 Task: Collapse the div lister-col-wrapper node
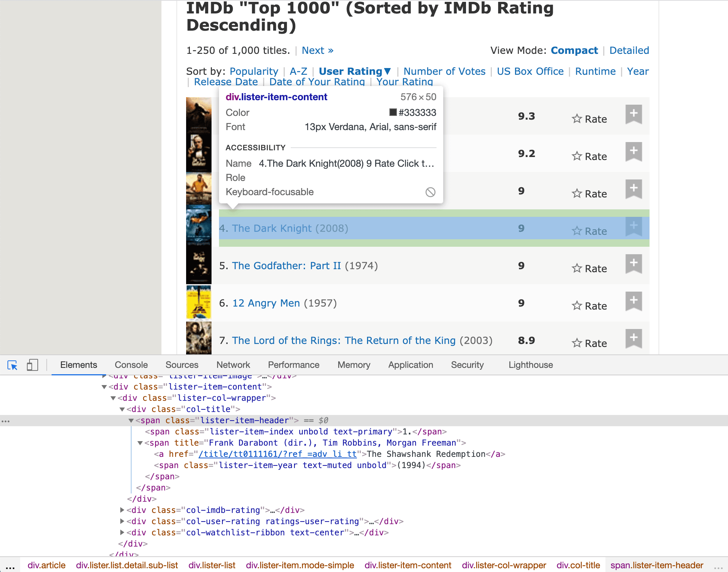[113, 398]
